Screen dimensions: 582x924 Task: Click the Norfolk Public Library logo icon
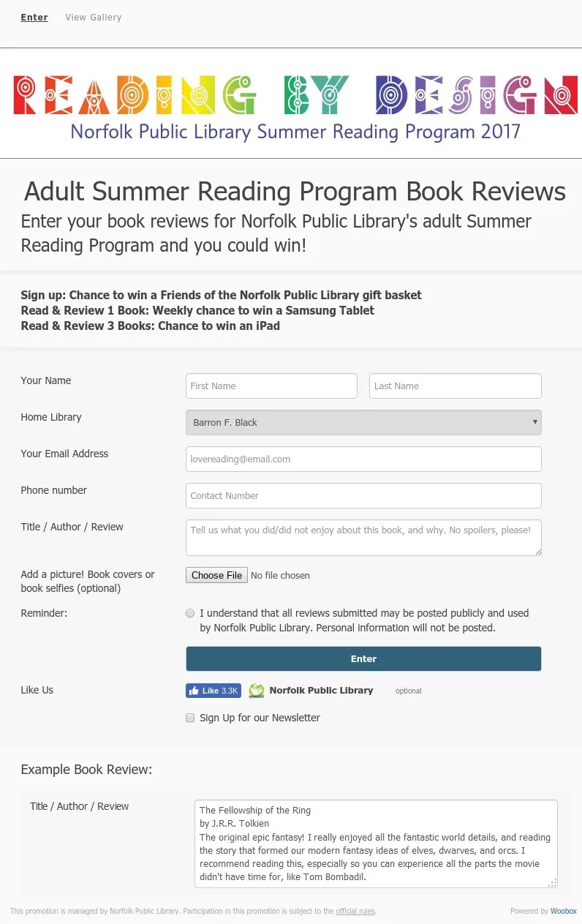point(256,690)
